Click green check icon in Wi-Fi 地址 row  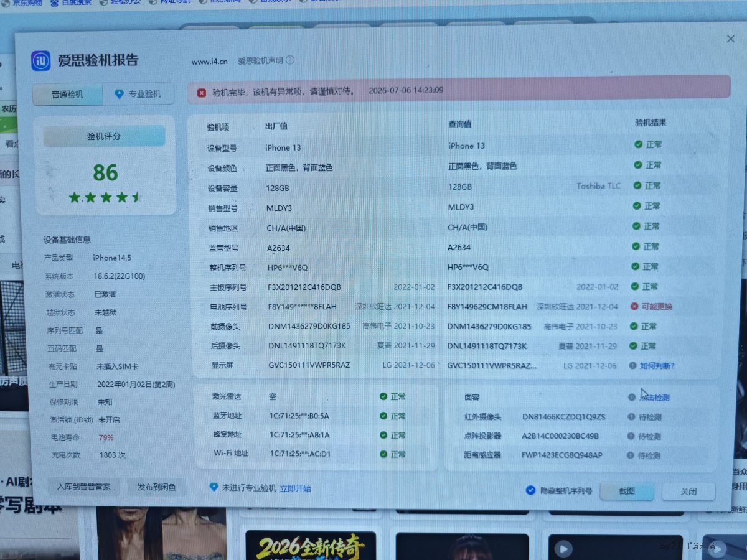coord(383,454)
